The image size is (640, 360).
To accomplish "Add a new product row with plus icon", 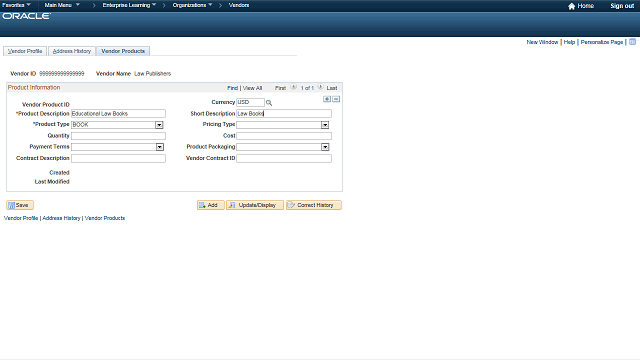I will (327, 99).
